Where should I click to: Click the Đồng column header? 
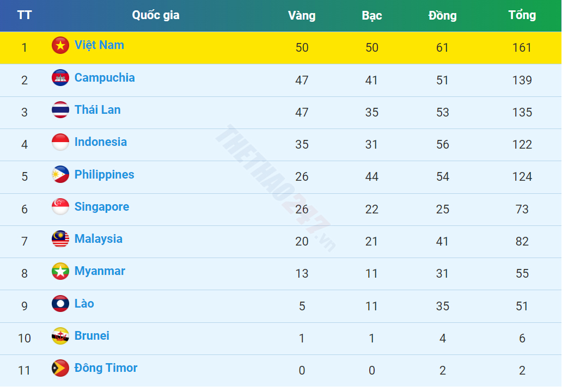click(443, 15)
